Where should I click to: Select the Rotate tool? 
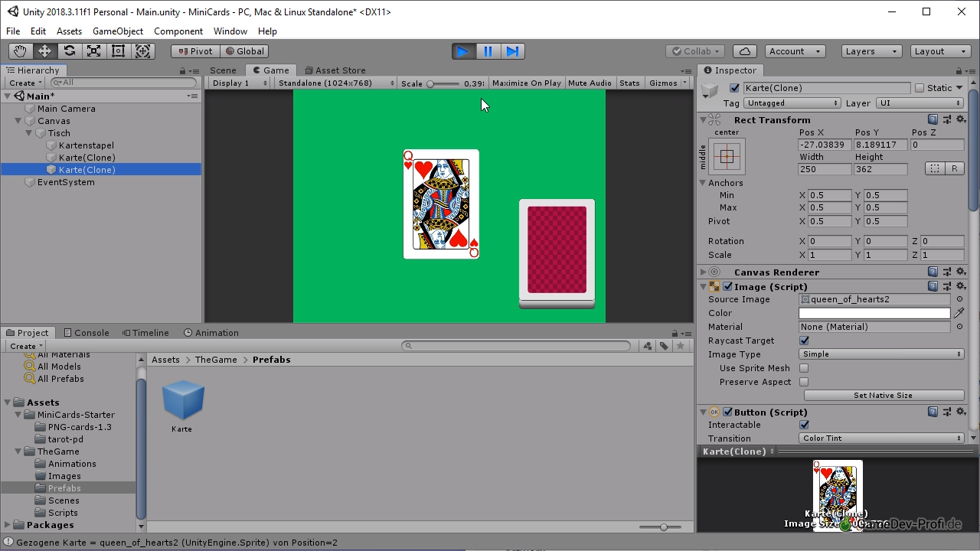pos(69,51)
